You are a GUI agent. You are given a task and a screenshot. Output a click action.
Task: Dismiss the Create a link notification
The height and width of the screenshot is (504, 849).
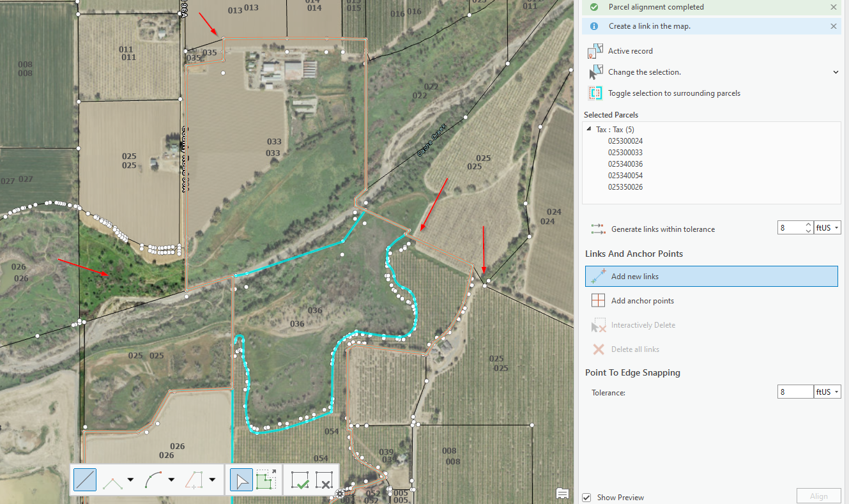click(x=833, y=26)
